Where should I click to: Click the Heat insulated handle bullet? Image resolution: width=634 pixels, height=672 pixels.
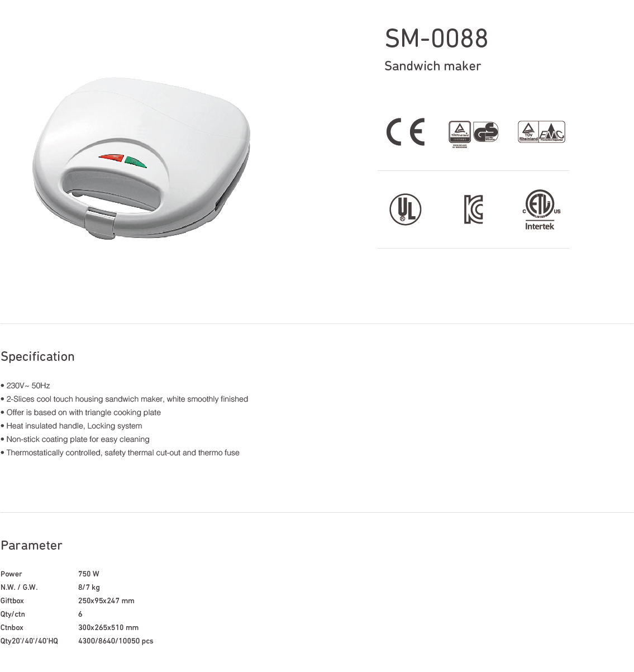[71, 426]
